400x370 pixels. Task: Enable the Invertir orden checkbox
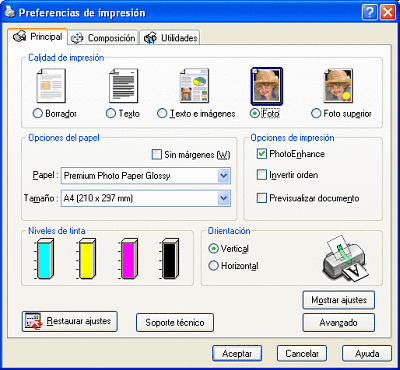point(262,175)
